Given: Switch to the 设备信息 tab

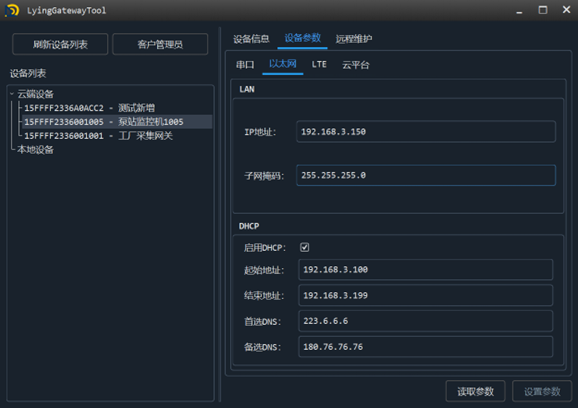Looking at the screenshot, I should pos(251,39).
